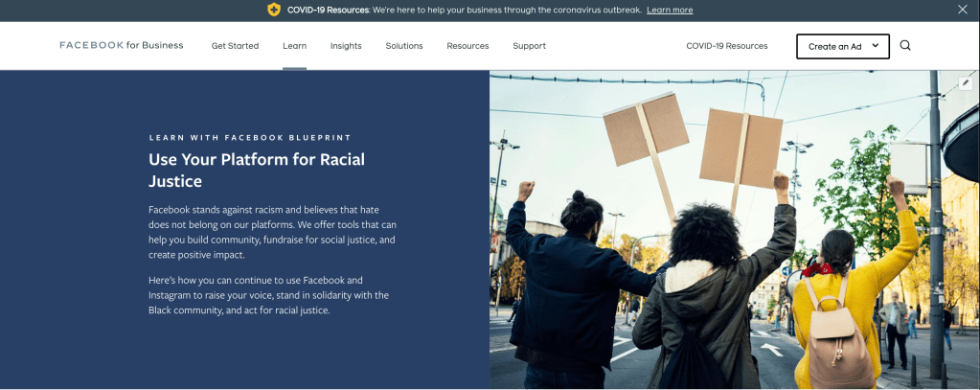Image resolution: width=980 pixels, height=390 pixels.
Task: Click the yellow shield icon in the banner
Action: (274, 10)
